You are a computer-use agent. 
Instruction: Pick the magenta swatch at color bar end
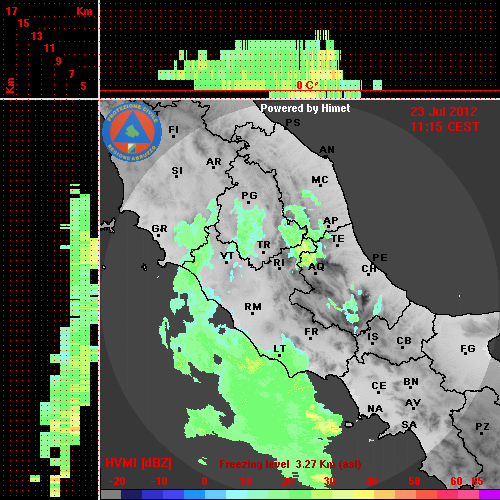click(489, 495)
